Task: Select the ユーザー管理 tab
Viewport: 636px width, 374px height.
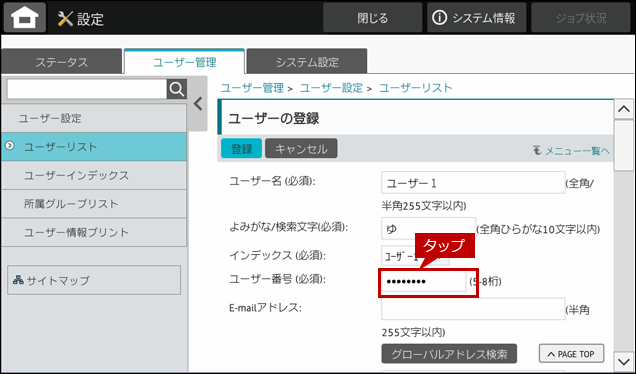Action: click(x=184, y=62)
